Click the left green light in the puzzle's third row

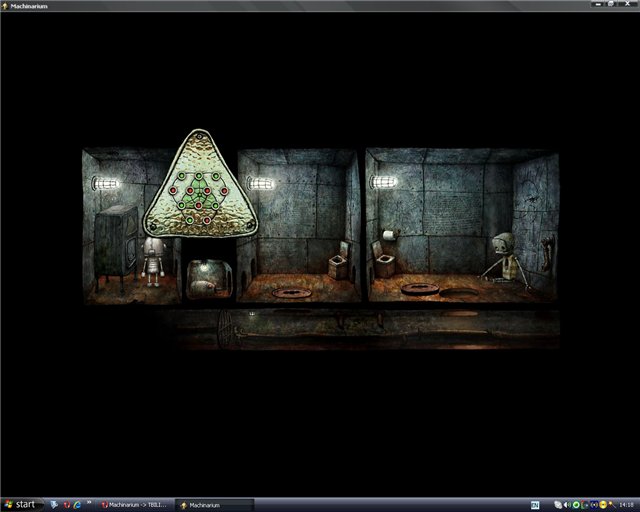click(182, 205)
